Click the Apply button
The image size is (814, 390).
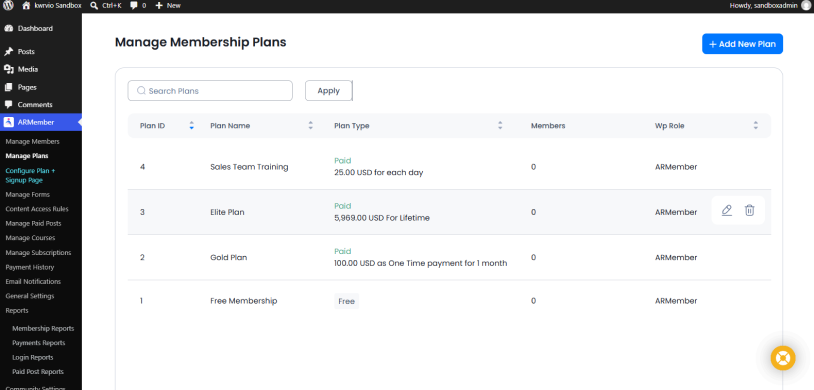[329, 90]
